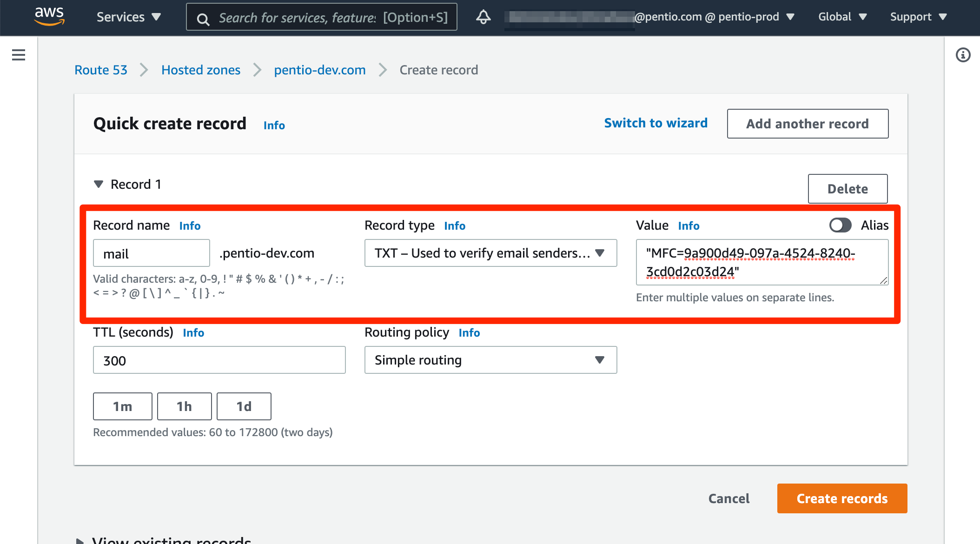Set TTL to 1d
The height and width of the screenshot is (544, 980).
(244, 406)
